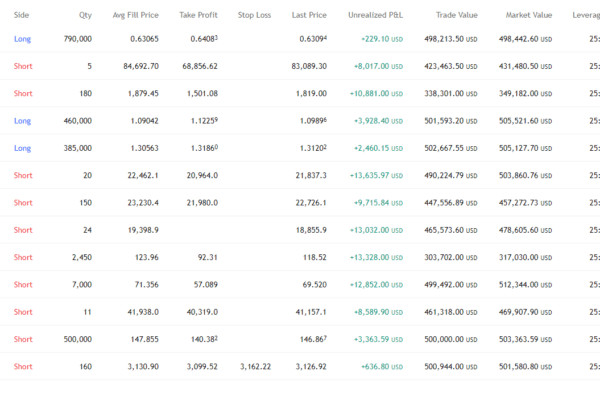Image resolution: width=600 pixels, height=400 pixels.
Task: Select take profit 92.31
Action: pyautogui.click(x=207, y=257)
